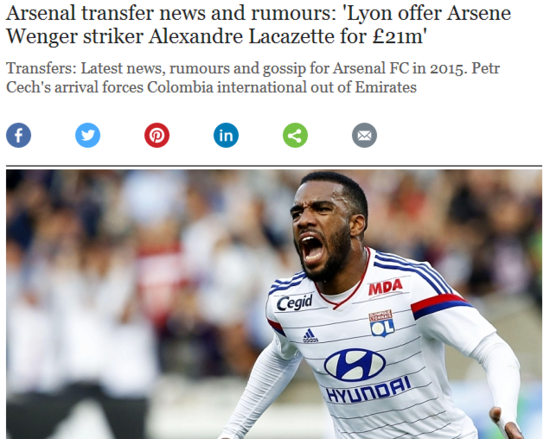
Task: Tweet this story with the Twitter icon
Action: tap(88, 135)
